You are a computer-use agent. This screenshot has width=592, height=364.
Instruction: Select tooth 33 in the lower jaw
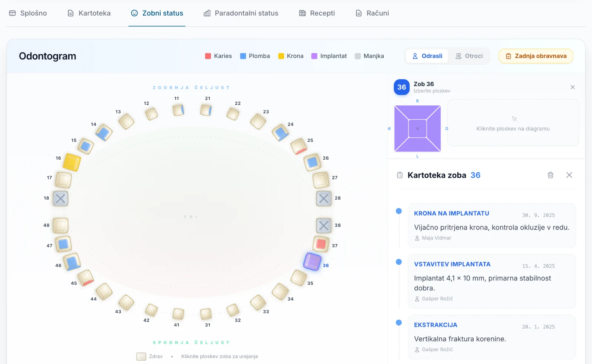pyautogui.click(x=258, y=302)
